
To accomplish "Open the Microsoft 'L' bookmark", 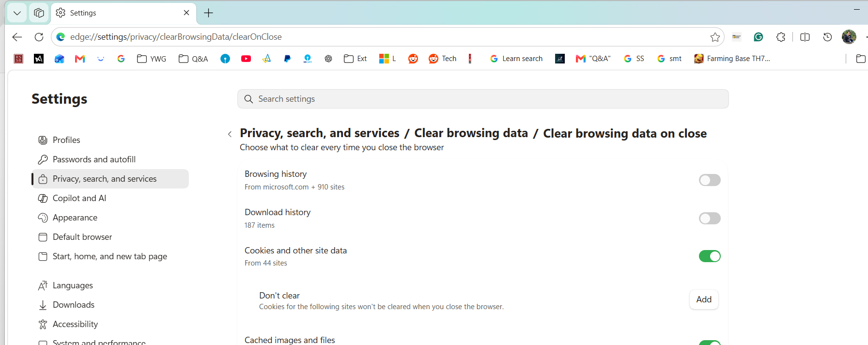I will pyautogui.click(x=388, y=59).
